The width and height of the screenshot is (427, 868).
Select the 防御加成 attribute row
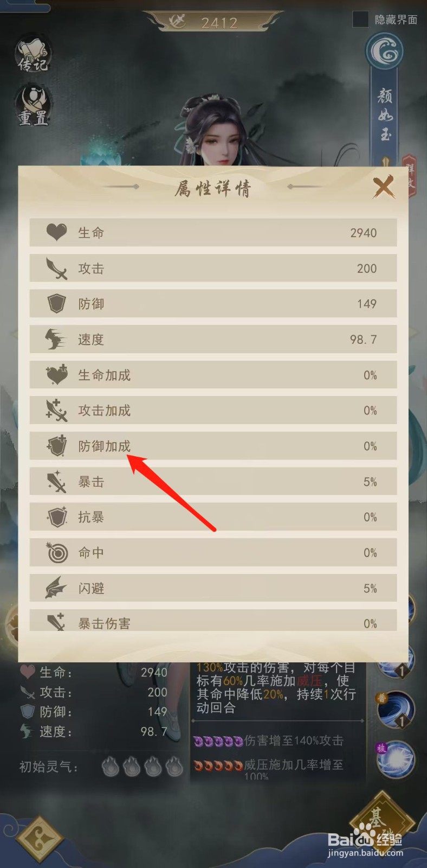[213, 446]
